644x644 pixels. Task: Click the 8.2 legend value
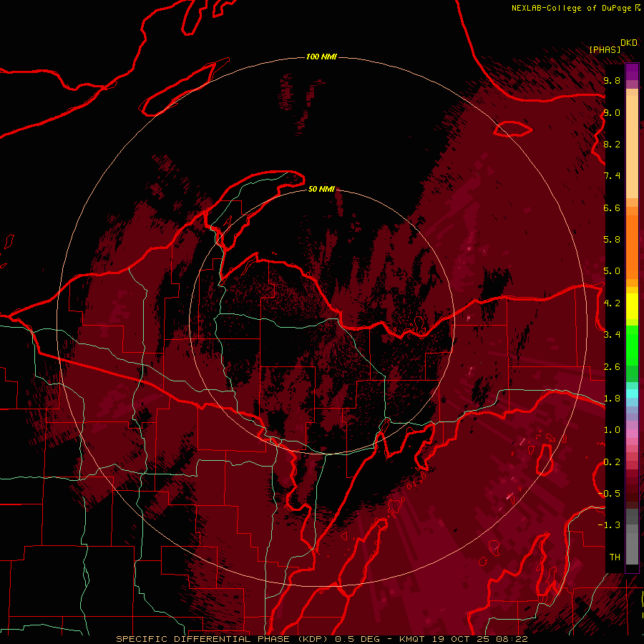coord(612,144)
